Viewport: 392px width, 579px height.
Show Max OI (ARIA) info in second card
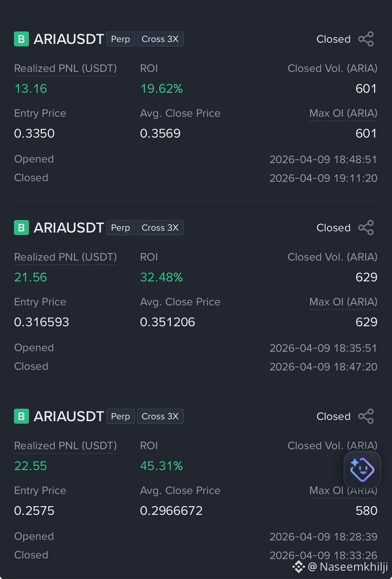343,302
